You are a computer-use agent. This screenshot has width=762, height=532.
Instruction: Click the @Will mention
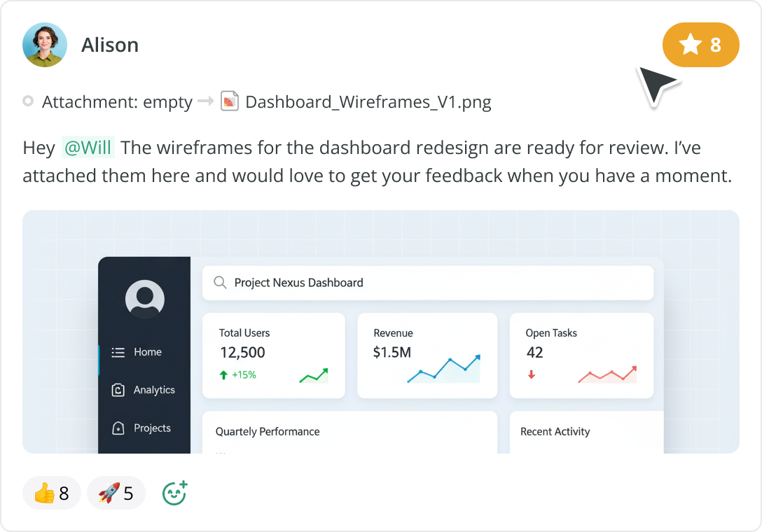point(88,148)
